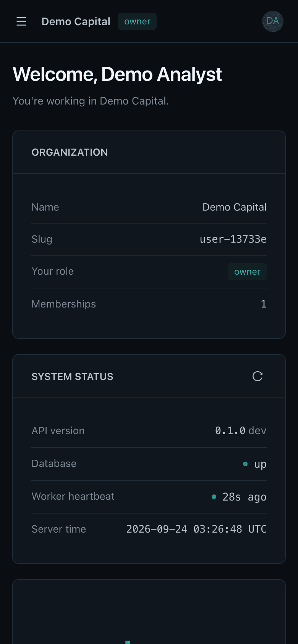Click the Server time timestamp
The height and width of the screenshot is (644, 298).
coord(196,529)
